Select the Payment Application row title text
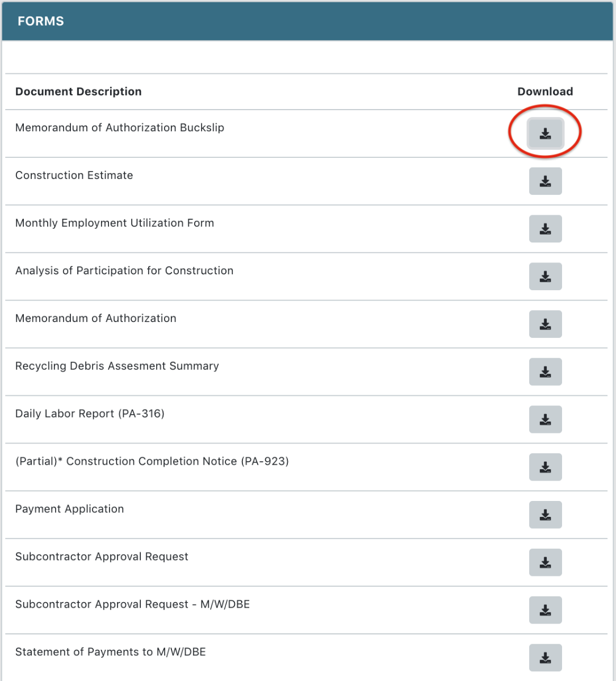This screenshot has height=681, width=616. [69, 509]
